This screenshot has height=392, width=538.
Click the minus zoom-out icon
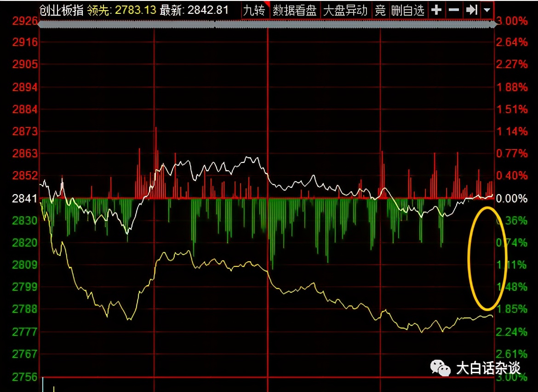454,10
